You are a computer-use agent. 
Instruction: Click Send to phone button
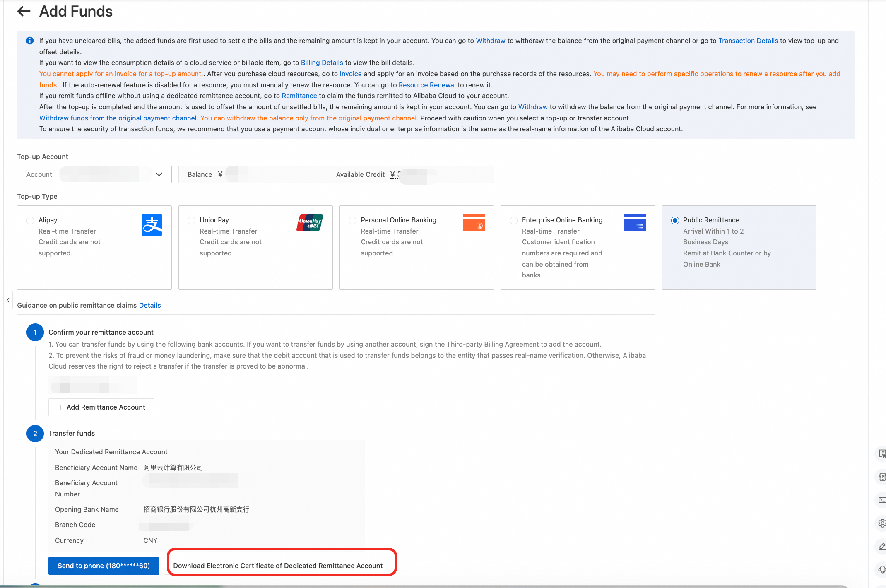104,566
